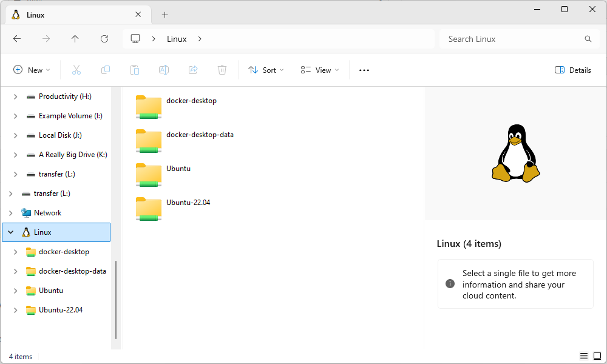Screen dimensions: 607x364
Task: Expand docker-desktop in sidebar tree
Action: 16,252
